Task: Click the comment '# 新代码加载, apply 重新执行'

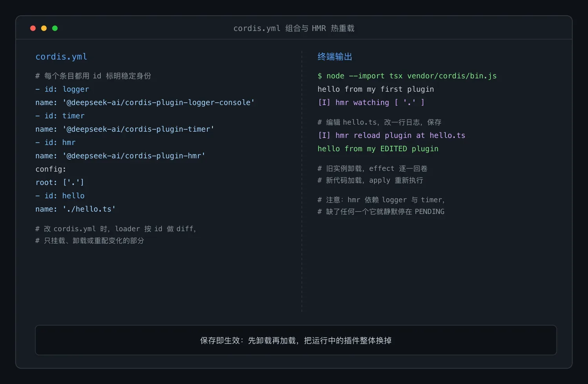Action: coord(370,180)
